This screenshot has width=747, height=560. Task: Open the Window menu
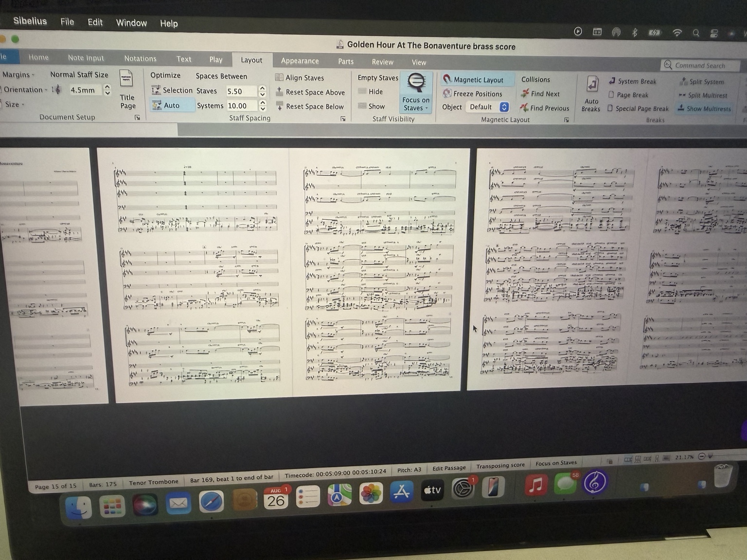[x=131, y=23]
